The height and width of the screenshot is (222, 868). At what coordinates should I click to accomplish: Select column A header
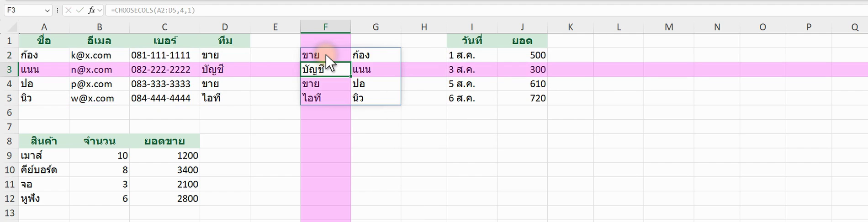pos(44,27)
